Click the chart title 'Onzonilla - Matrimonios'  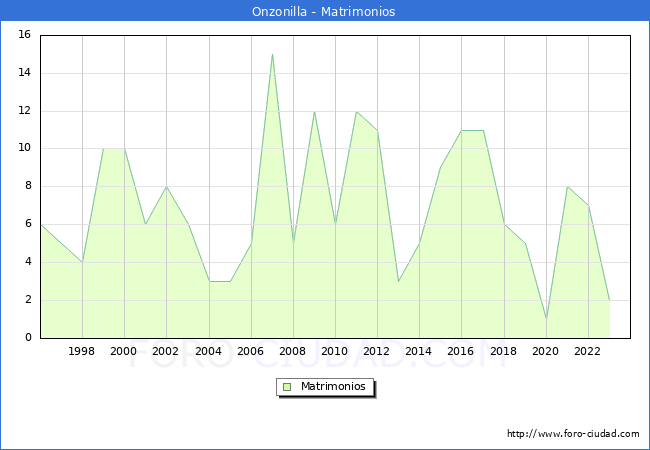point(323,11)
